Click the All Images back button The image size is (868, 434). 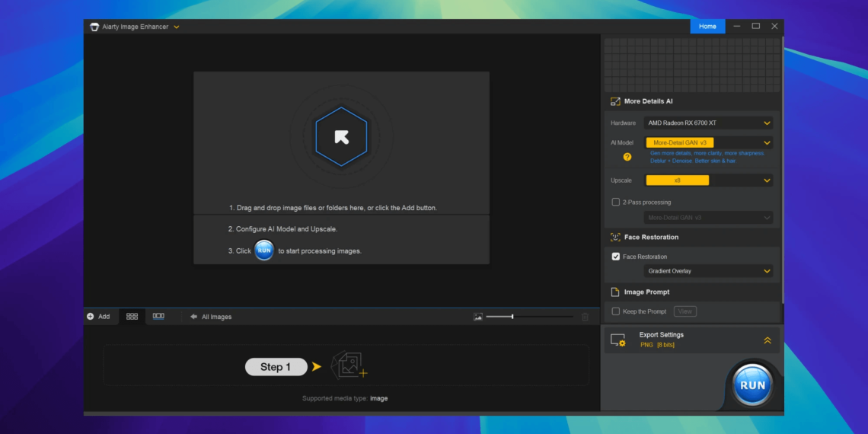(x=211, y=317)
